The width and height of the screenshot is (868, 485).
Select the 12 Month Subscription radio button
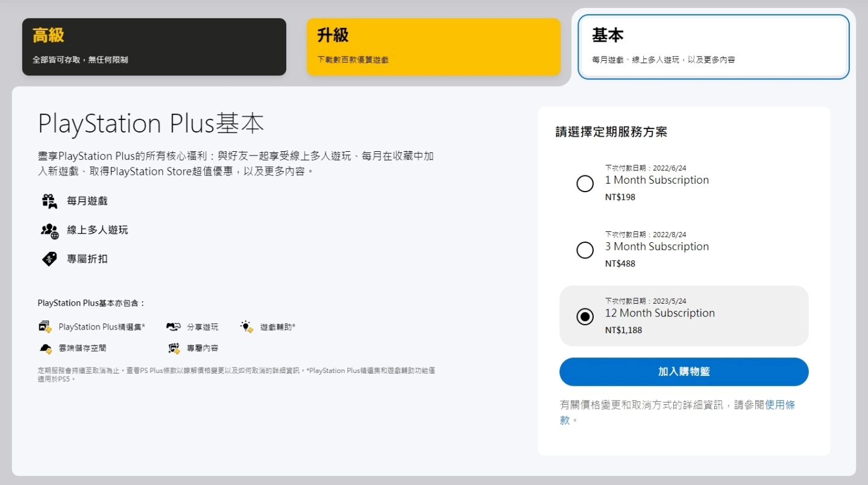point(585,316)
